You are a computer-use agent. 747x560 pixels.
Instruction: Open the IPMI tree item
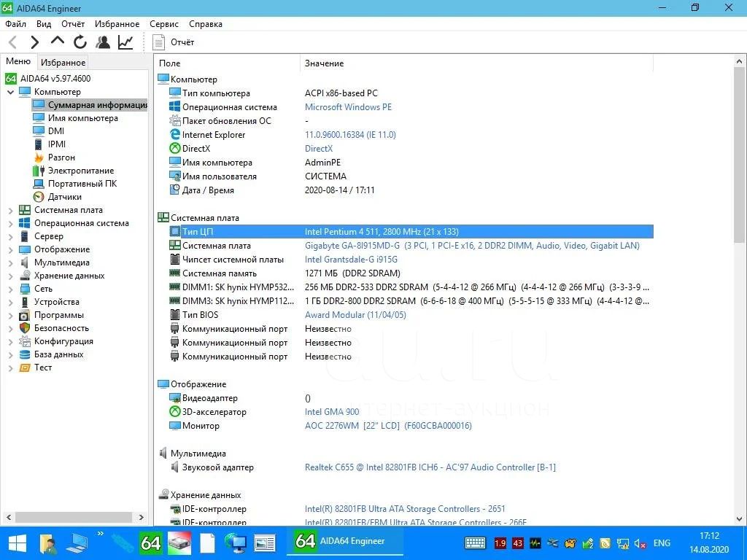[57, 144]
